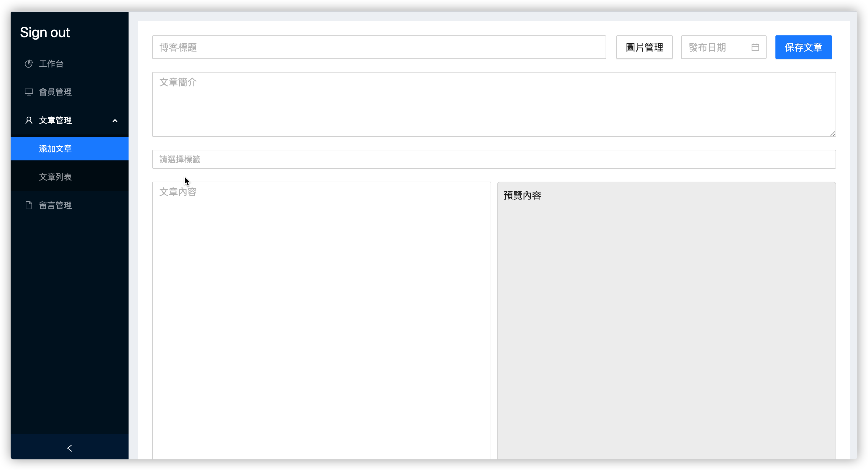This screenshot has height=470, width=868.
Task: Click the 文章簡介 textarea resize handle
Action: tap(833, 134)
